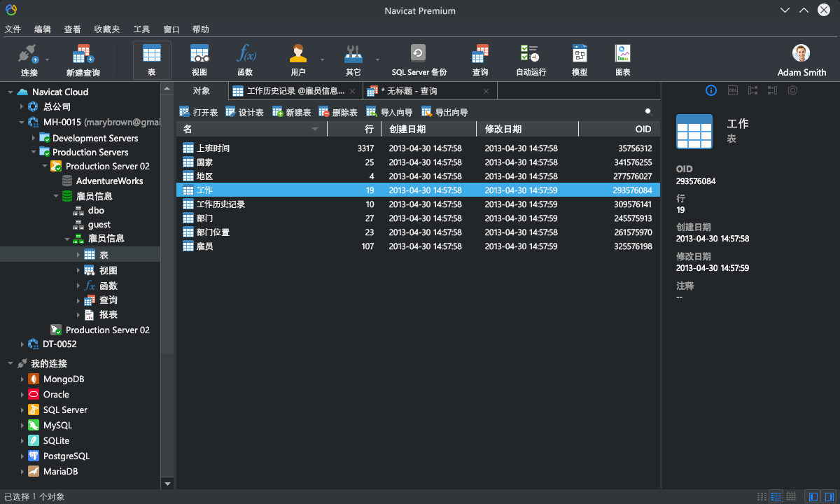Click the 设计表 button
Viewport: 840px width, 504px height.
244,112
